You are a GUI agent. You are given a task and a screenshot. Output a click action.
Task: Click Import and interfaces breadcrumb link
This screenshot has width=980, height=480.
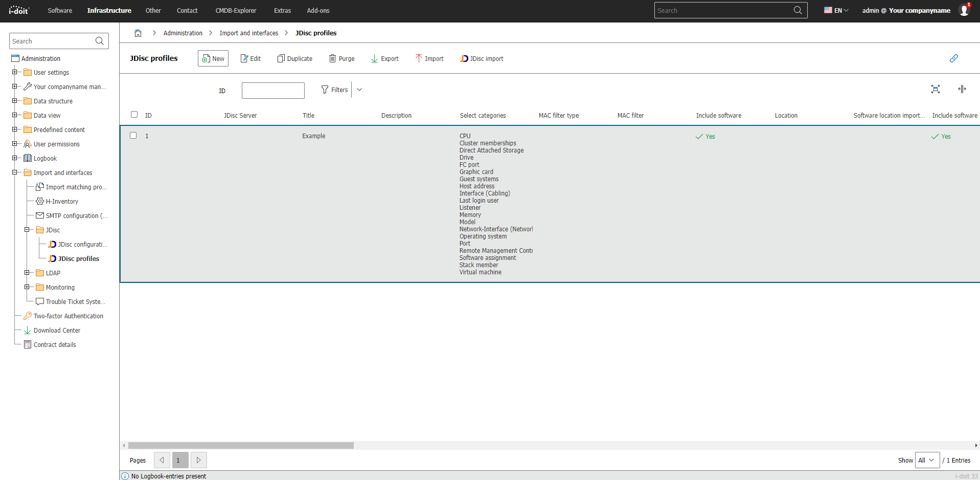pos(249,33)
